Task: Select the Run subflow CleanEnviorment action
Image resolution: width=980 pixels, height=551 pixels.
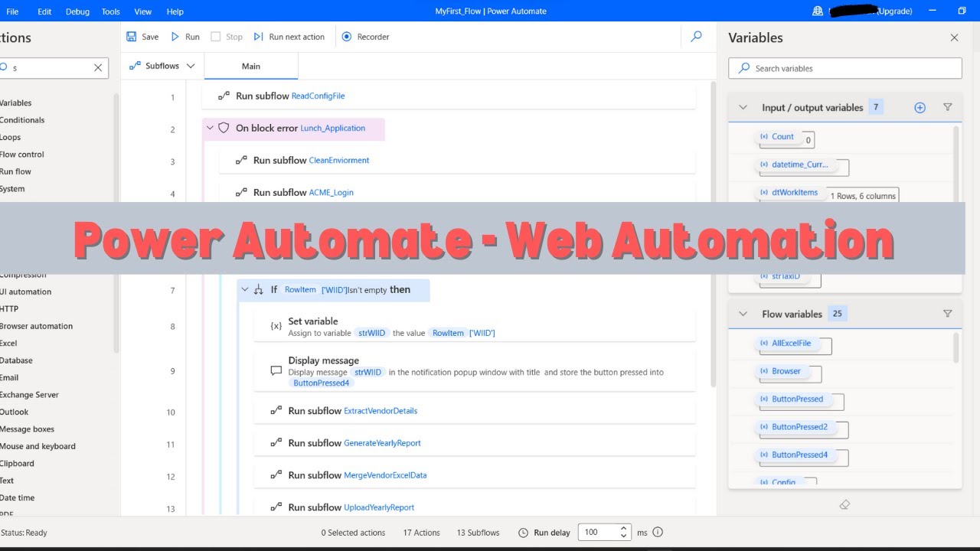Action: click(457, 161)
